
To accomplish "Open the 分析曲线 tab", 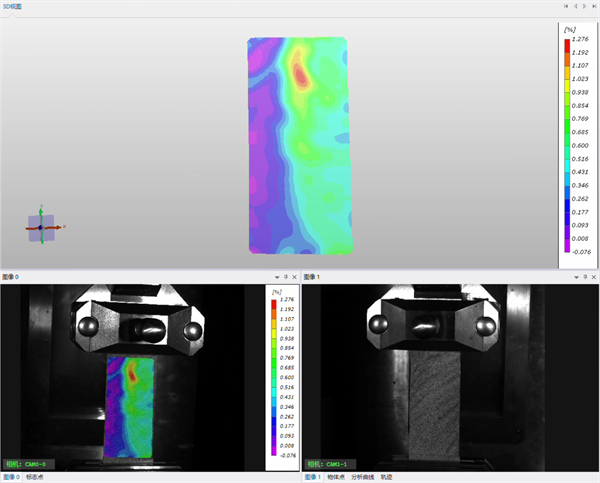I will [362, 477].
